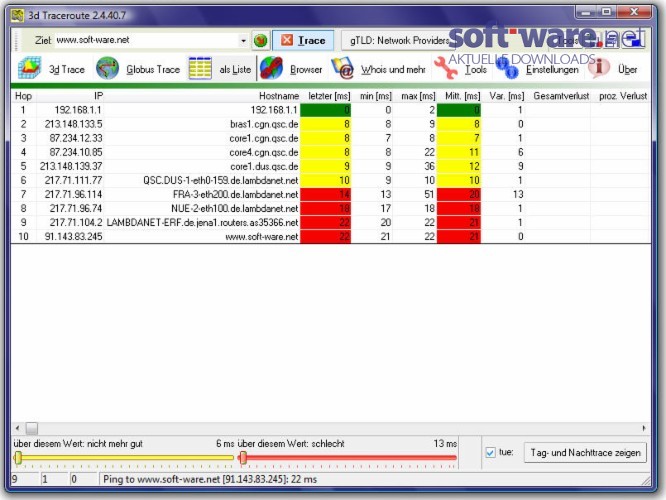Adjust the yellow 'nicht mehr gut' slider handle
Screen dimensions: 666x500
(18, 458)
